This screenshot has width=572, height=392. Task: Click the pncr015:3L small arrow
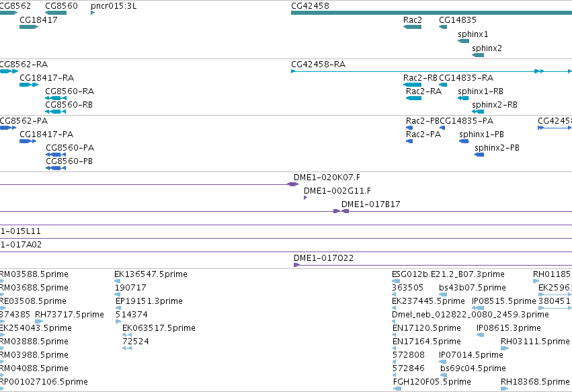93,13
